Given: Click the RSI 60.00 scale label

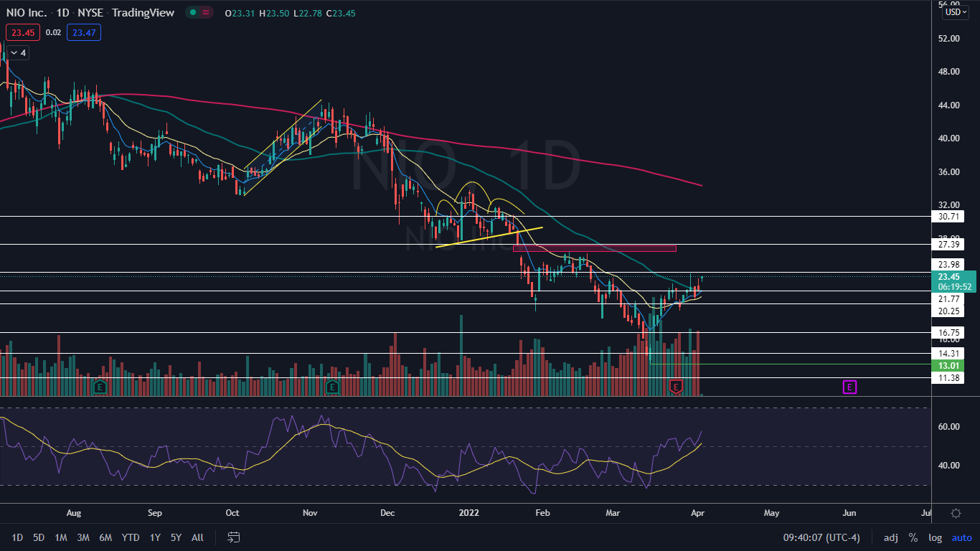Looking at the screenshot, I should (x=950, y=427).
